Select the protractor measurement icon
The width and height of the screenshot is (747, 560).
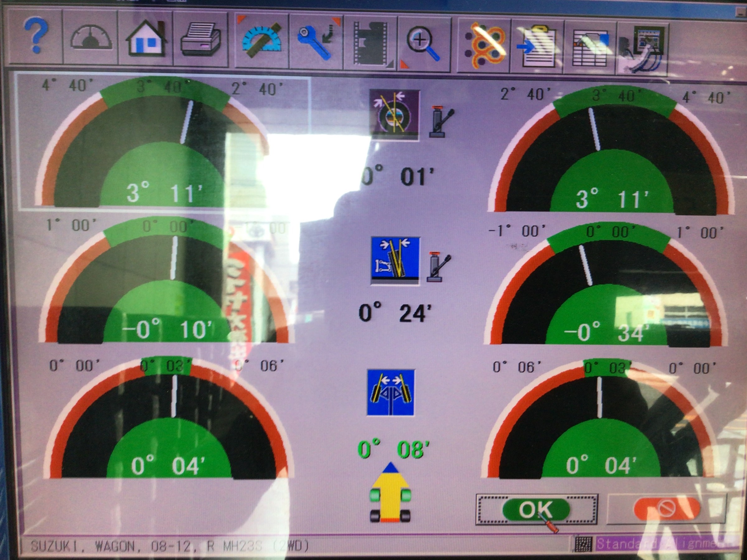[262, 41]
